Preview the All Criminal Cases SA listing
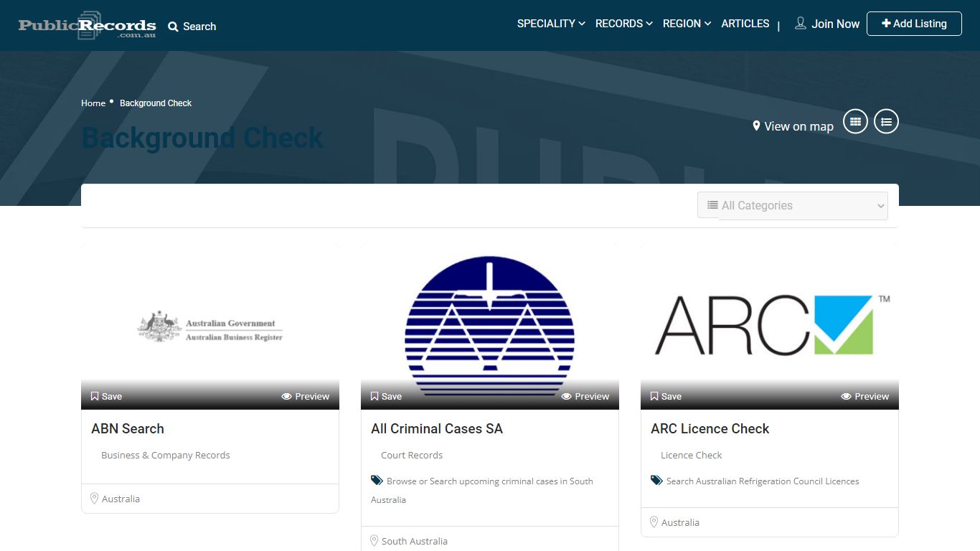The image size is (980, 551). (585, 396)
